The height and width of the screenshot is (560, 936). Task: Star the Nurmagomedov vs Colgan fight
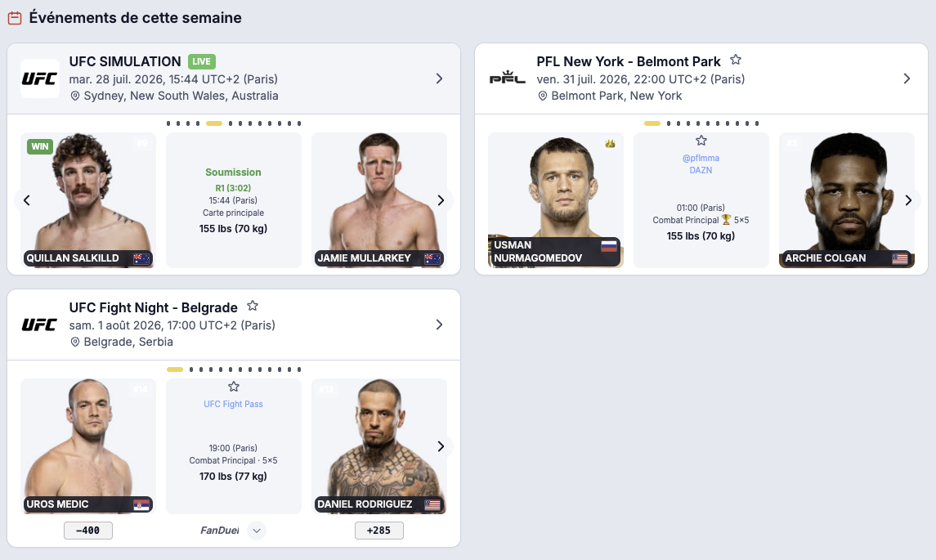(x=701, y=141)
